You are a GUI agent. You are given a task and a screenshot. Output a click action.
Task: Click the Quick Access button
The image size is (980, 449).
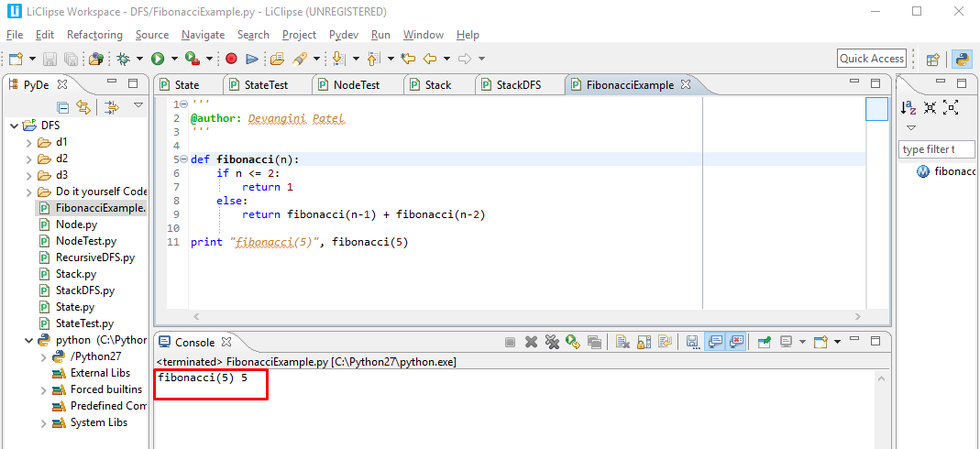[x=871, y=59]
